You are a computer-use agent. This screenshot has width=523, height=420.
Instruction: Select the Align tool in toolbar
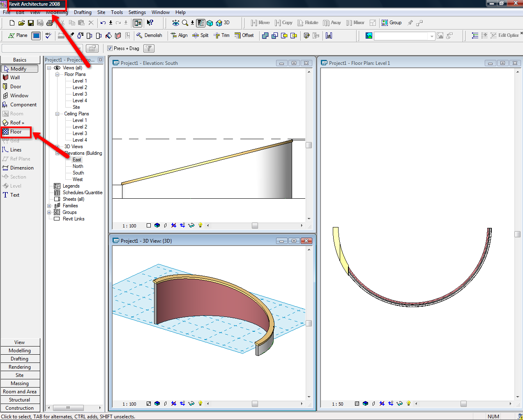coord(179,36)
